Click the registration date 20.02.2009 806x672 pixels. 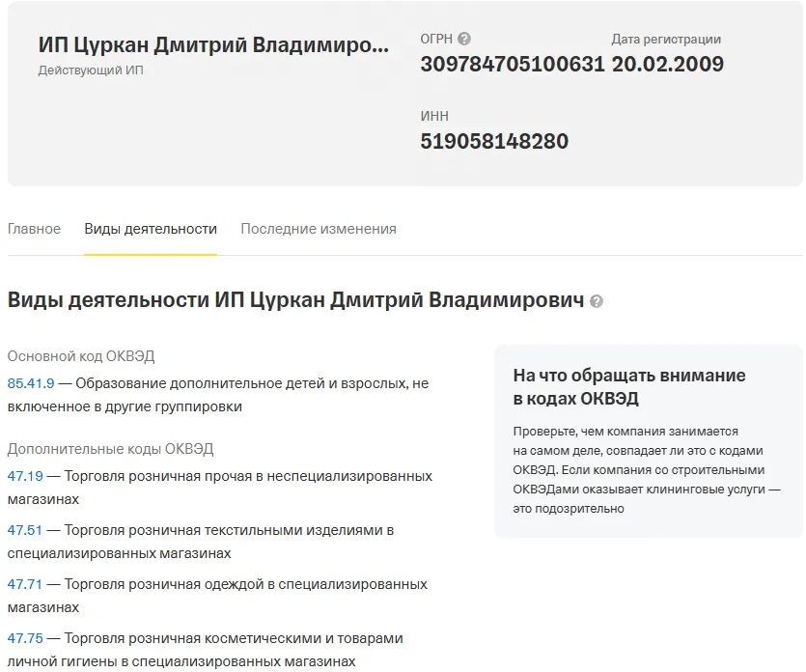point(668,65)
